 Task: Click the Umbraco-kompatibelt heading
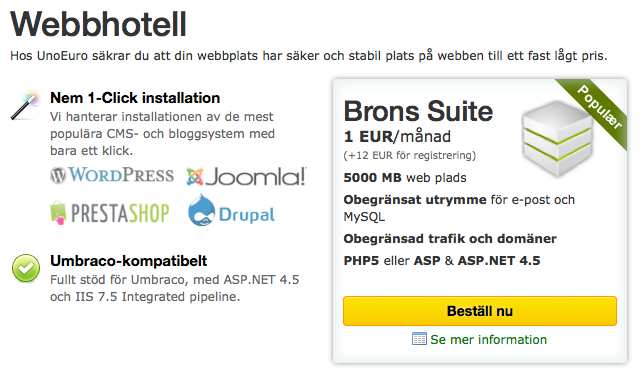(129, 261)
